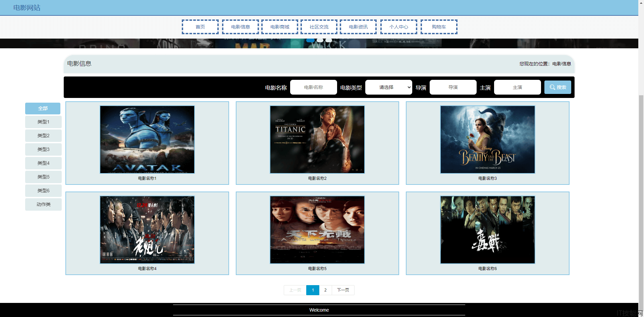Viewport: 644px width, 317px height.
Task: Open the 电影商城 navigation item
Action: (280, 27)
